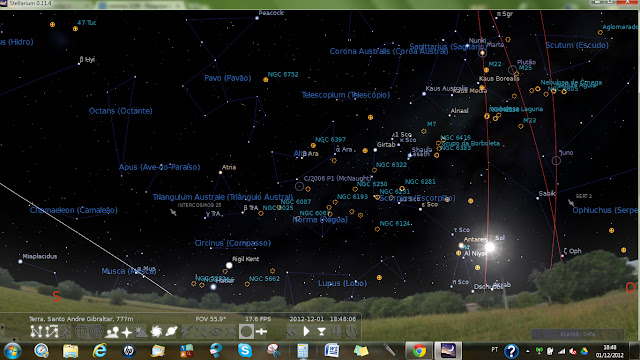
Task: Open the Windows Start menu orb
Action: coord(12,351)
